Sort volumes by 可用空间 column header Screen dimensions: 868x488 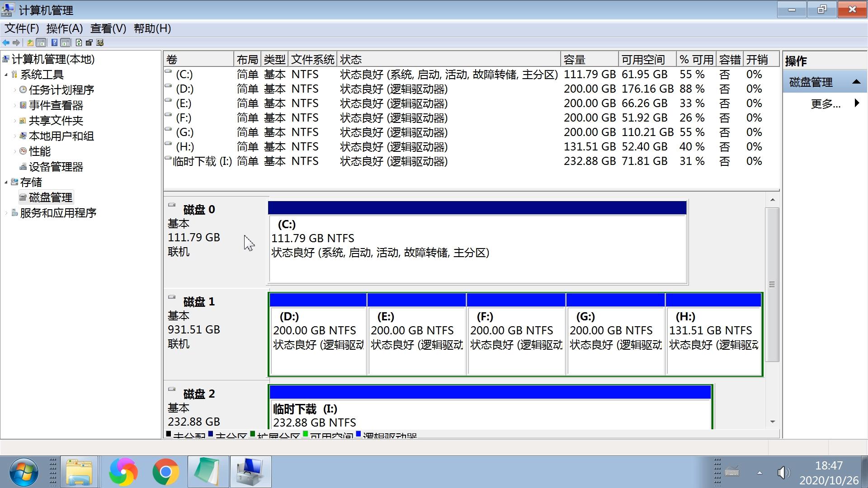[x=646, y=59]
